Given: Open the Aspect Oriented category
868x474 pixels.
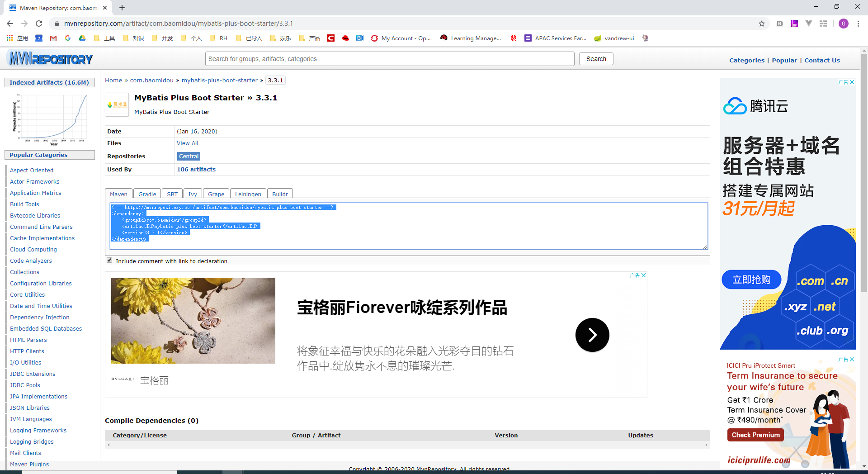Looking at the screenshot, I should click(x=32, y=170).
